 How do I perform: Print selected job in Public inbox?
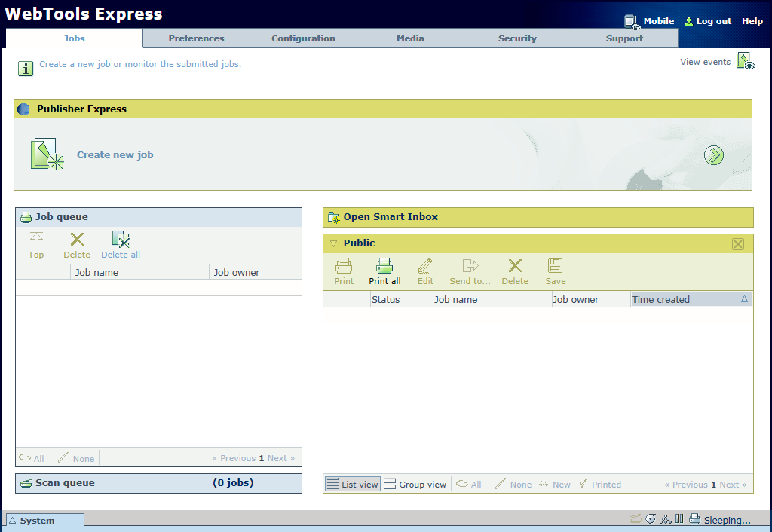[x=344, y=271]
